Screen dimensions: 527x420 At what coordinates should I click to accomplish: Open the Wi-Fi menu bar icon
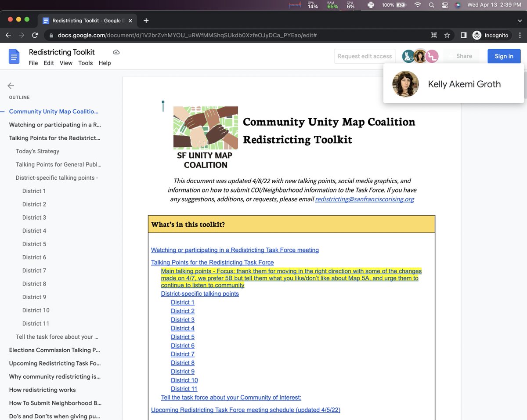[x=418, y=5]
